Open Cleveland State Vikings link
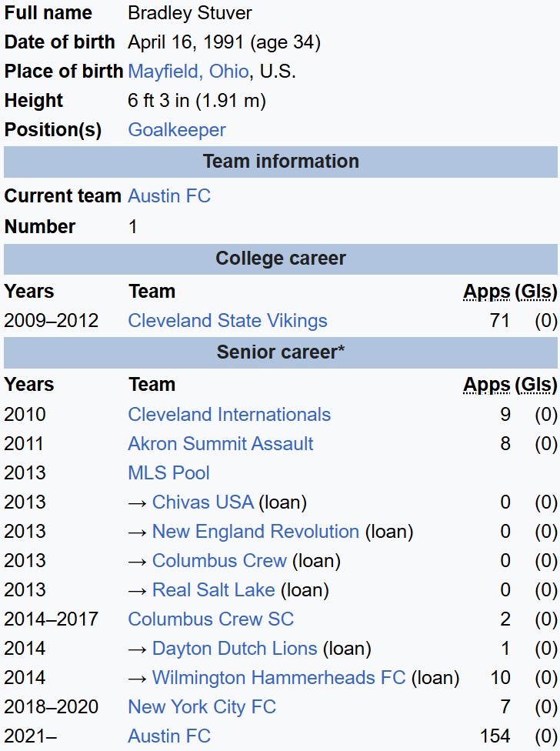Screen dimensions: 560x751 [228, 321]
